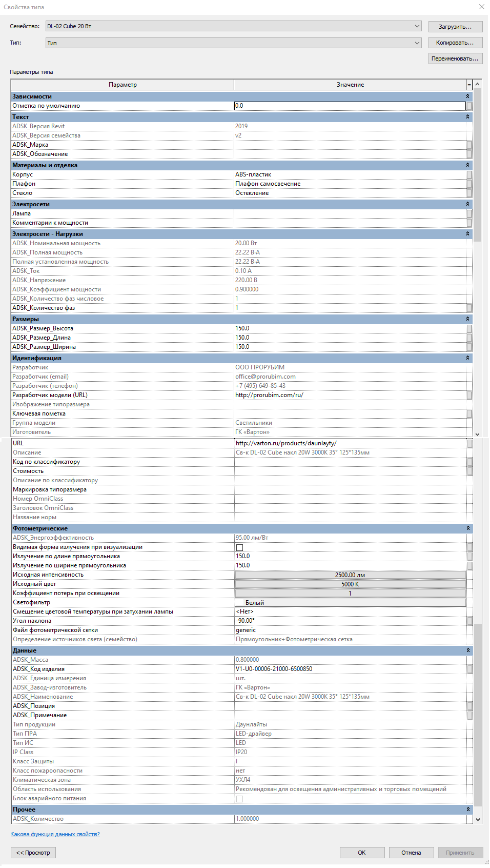The height and width of the screenshot is (868, 490).
Task: Click scrollbar up arrow of parameter table
Action: 478,84
